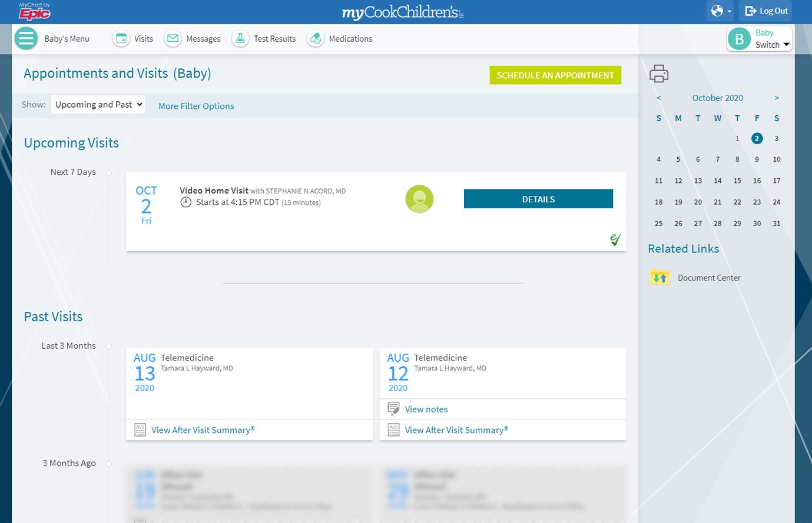Click the printer icon
The width and height of the screenshot is (812, 523).
[x=659, y=74]
